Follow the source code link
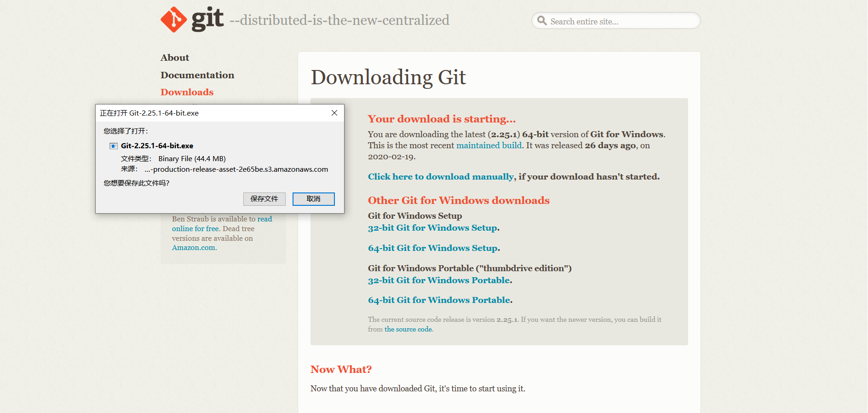 point(408,329)
